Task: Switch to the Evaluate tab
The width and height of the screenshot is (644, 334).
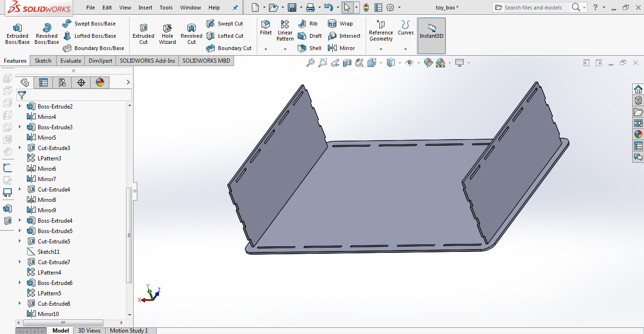Action: tap(71, 61)
